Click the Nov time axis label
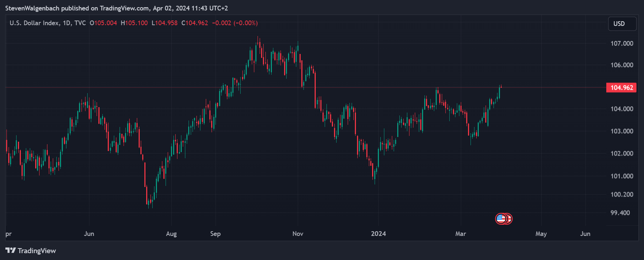This screenshot has width=644, height=260. coord(298,234)
